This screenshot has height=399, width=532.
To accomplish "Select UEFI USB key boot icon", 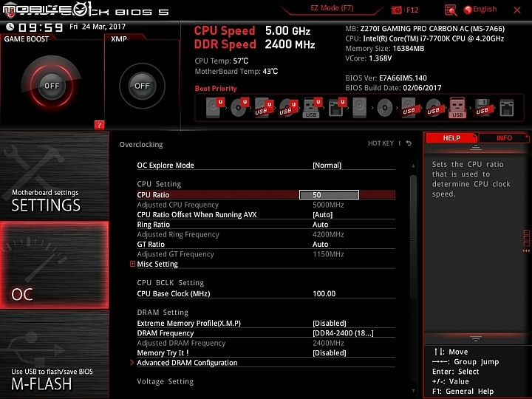I will coord(312,108).
